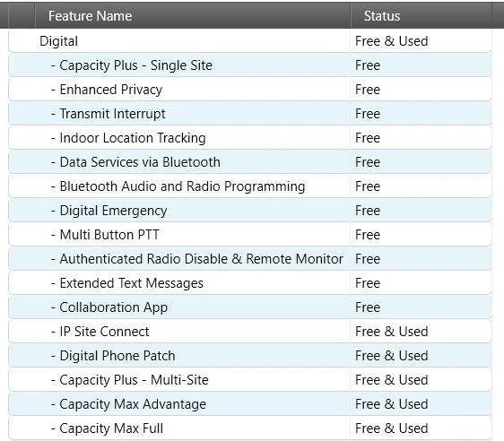Select the Digital parent feature row
This screenshot has width=504, height=441.
coord(250,41)
